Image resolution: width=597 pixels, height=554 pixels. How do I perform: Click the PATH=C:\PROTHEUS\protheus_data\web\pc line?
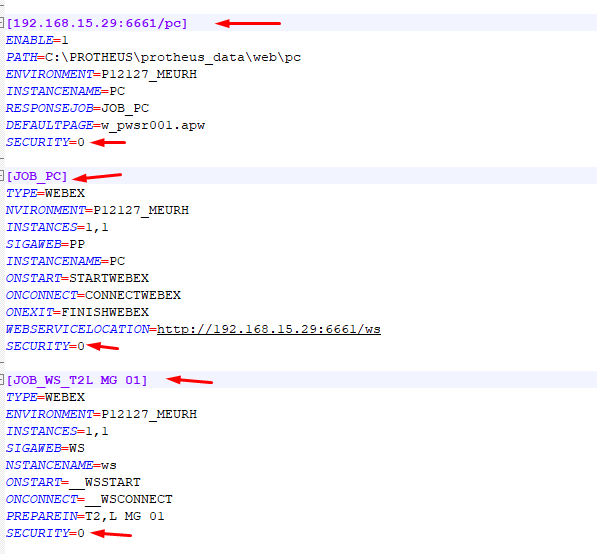(153, 57)
